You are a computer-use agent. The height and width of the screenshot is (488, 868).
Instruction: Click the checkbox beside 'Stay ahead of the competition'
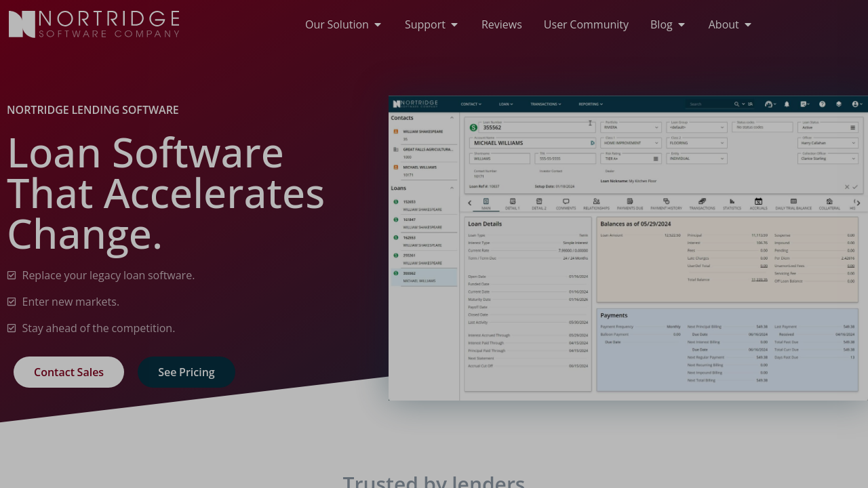tap(12, 328)
